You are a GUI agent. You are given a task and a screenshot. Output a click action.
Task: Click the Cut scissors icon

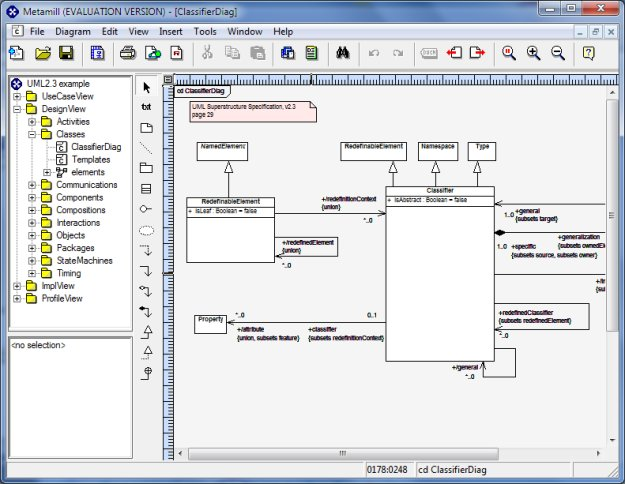[207, 53]
